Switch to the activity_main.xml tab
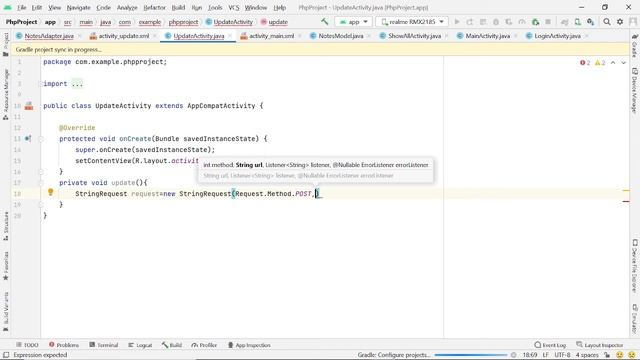This screenshot has height=360, width=640. coord(271,36)
